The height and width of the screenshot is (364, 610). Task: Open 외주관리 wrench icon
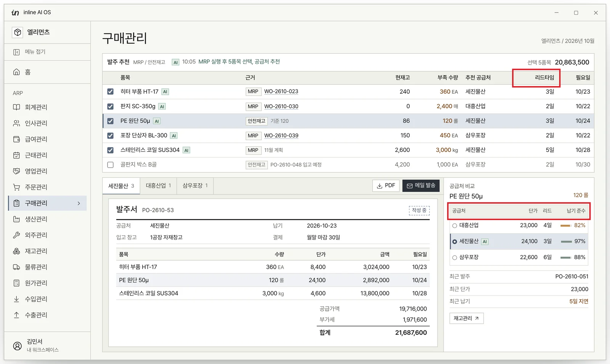click(x=16, y=235)
